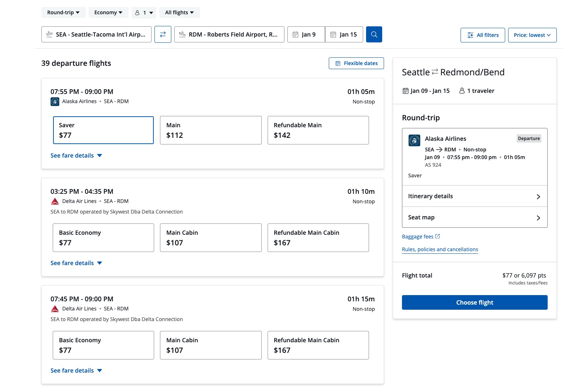This screenshot has width=585, height=392.
Task: Select the Saver $77 fare option
Action: (x=103, y=130)
